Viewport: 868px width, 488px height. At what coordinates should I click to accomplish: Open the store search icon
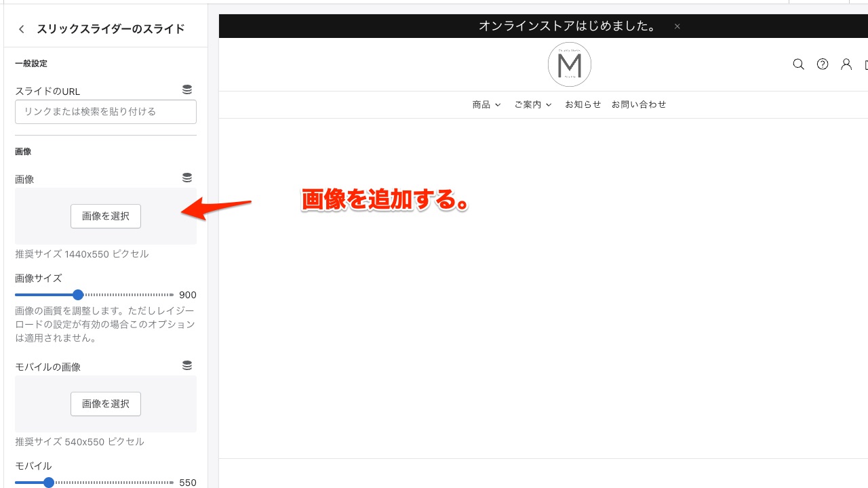click(x=799, y=64)
